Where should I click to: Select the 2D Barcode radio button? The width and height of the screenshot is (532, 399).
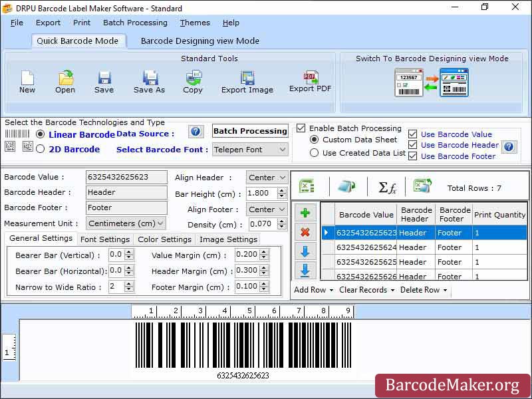coord(41,150)
